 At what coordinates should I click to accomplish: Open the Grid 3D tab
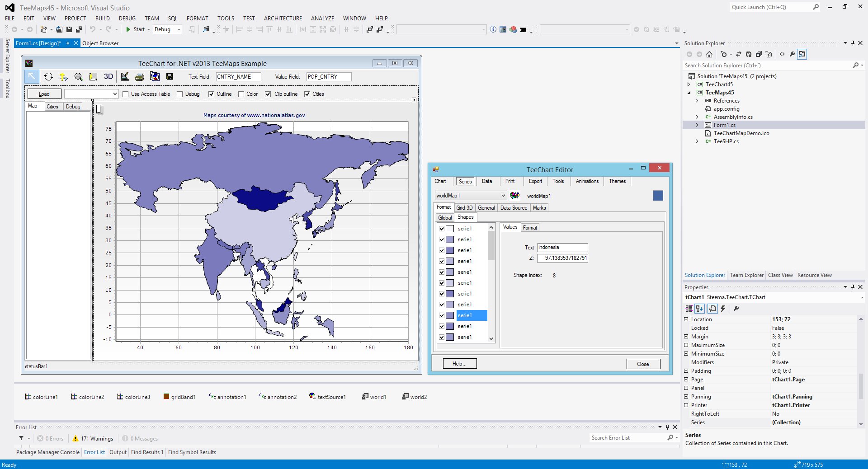pyautogui.click(x=464, y=208)
